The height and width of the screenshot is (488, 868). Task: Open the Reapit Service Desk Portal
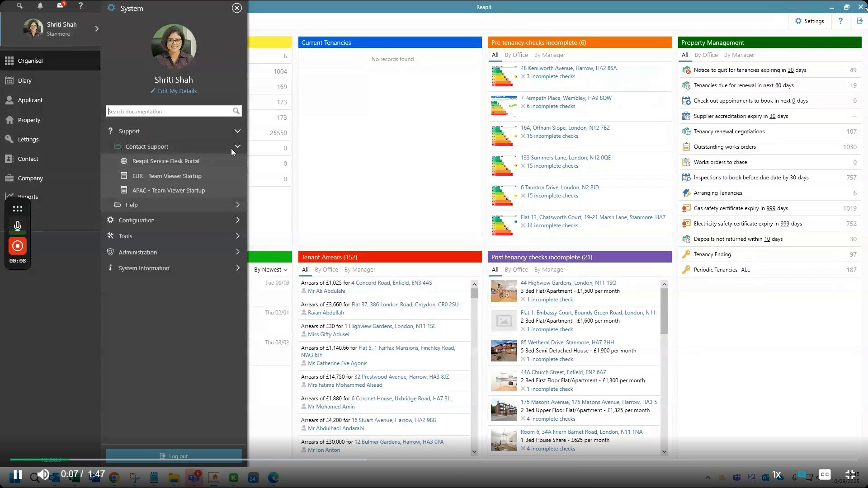tap(165, 161)
